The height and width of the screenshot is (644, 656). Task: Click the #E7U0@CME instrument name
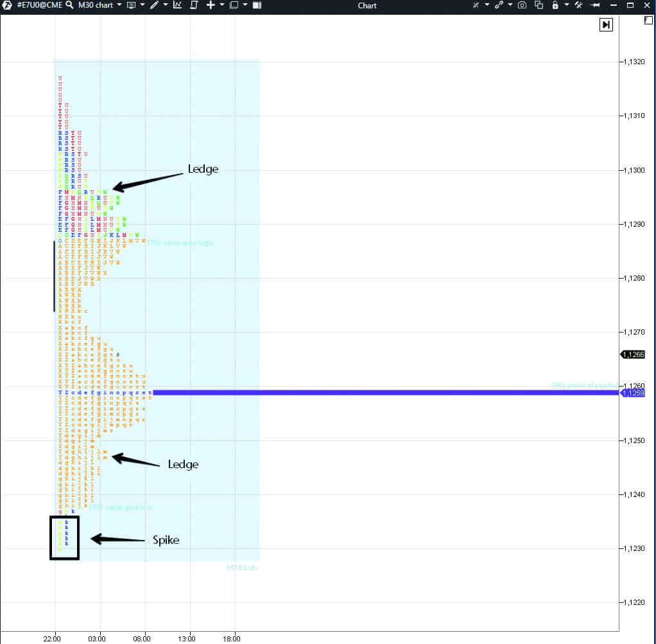(40, 5)
